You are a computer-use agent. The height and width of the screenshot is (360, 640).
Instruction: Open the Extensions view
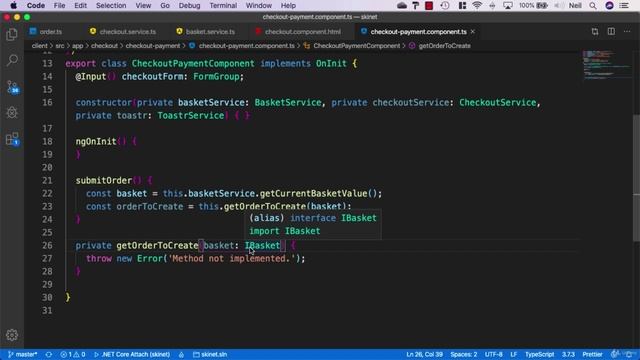pyautogui.click(x=12, y=139)
